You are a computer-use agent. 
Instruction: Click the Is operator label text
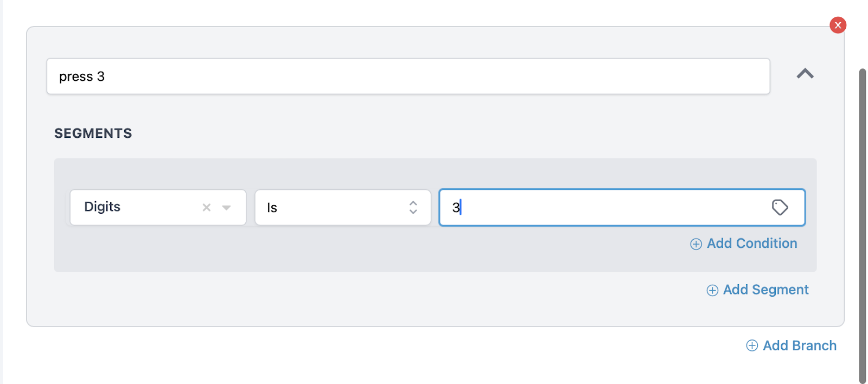(272, 208)
